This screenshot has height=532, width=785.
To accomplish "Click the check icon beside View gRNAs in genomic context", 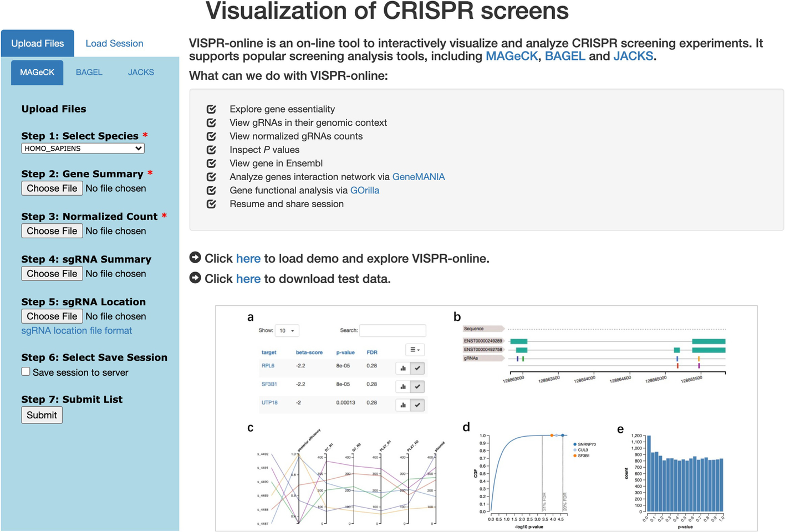I will click(211, 122).
